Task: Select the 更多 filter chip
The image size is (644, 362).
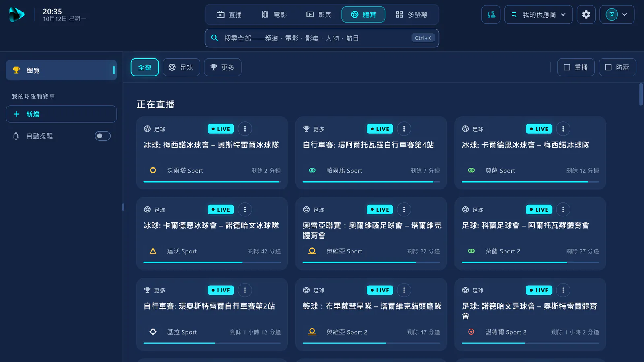Action: pyautogui.click(x=223, y=67)
